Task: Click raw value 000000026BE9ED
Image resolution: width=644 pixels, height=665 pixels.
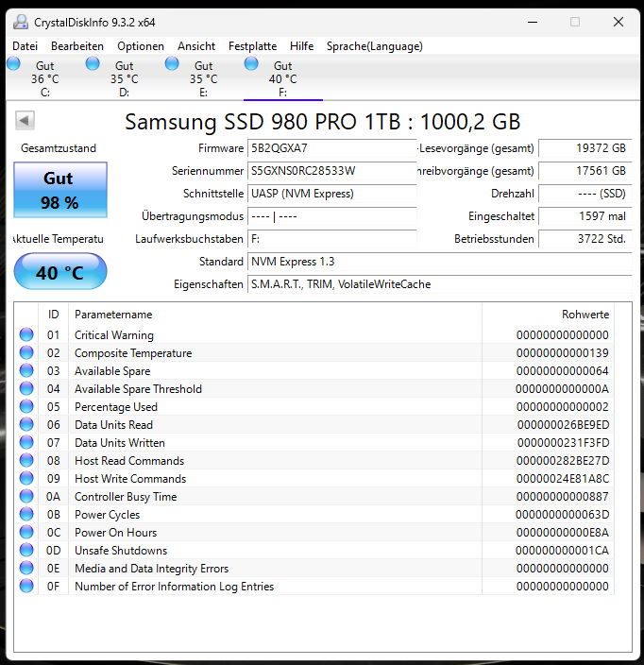Action: point(563,424)
